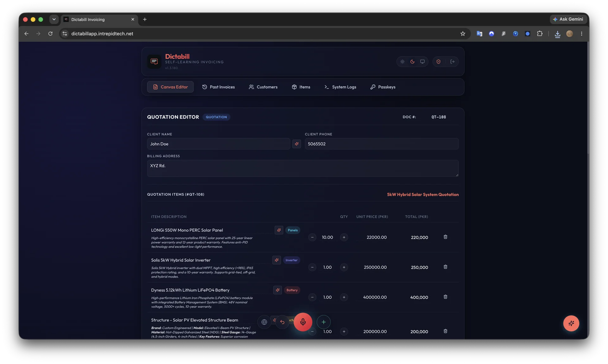Screen dimensions: 608x364
Task: Edit unit price 250000.00
Action: pyautogui.click(x=375, y=267)
